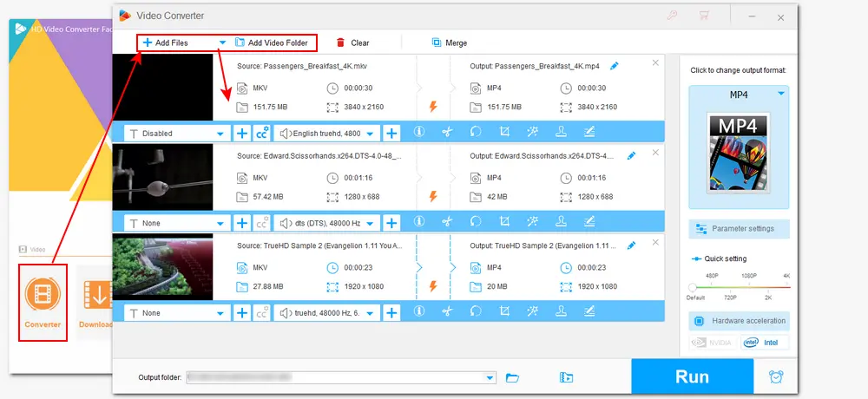Open Parameter settings
The image size is (868, 399).
pyautogui.click(x=739, y=230)
